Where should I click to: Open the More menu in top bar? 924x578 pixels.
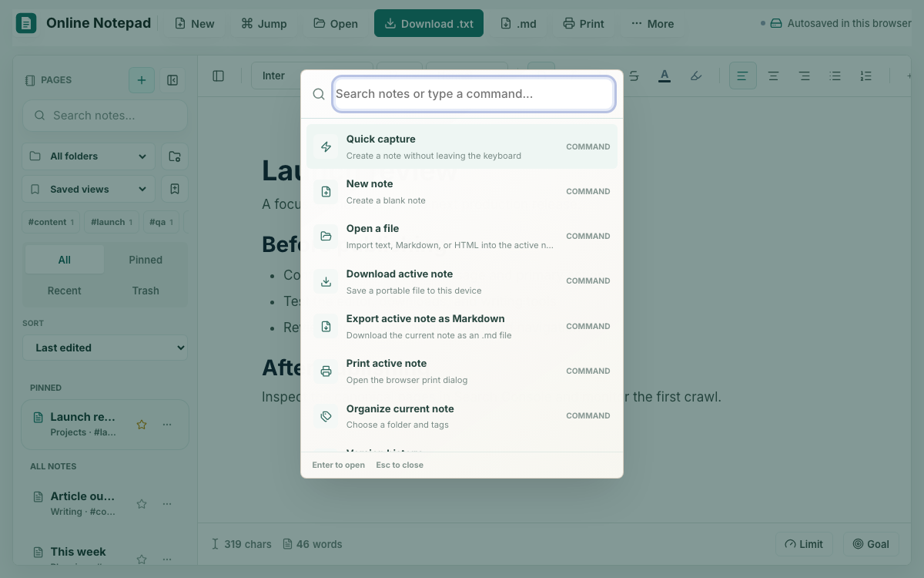pyautogui.click(x=652, y=23)
